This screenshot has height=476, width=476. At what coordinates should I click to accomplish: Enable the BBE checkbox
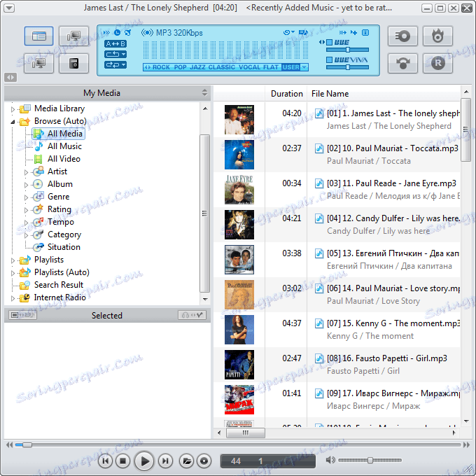(x=330, y=42)
